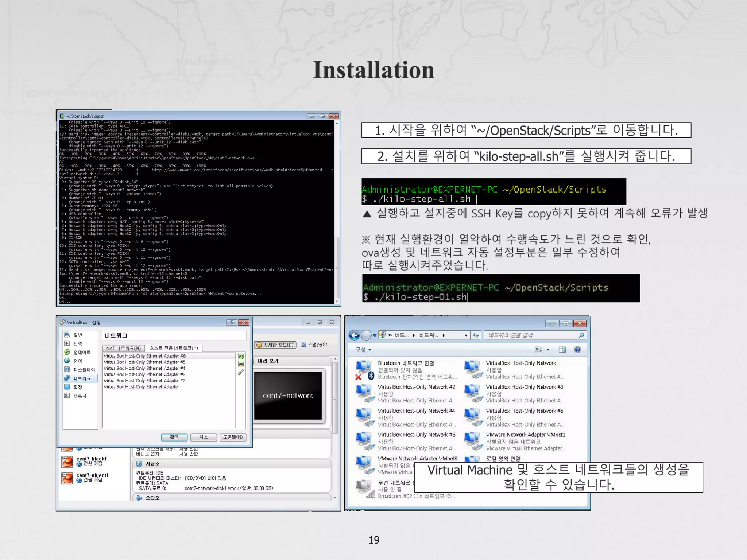Image resolution: width=747 pixels, height=560 pixels.
Task: Open the address bar history dropdown
Action: point(466,335)
